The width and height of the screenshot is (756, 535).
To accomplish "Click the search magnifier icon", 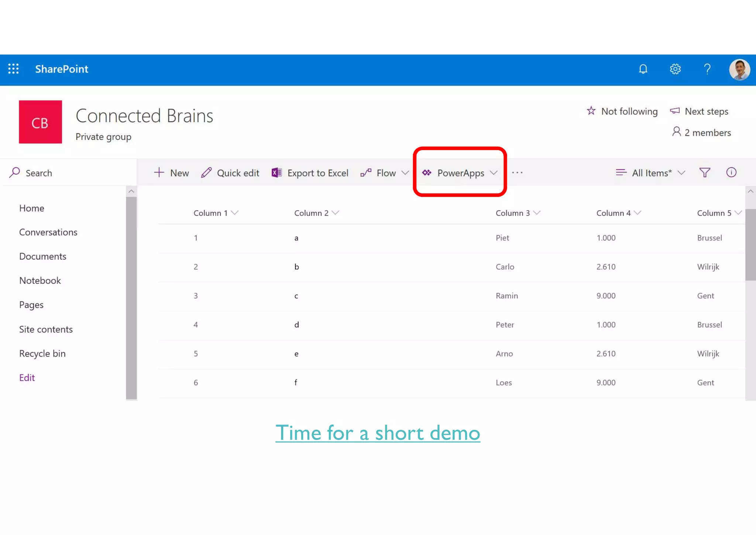I will (x=14, y=173).
